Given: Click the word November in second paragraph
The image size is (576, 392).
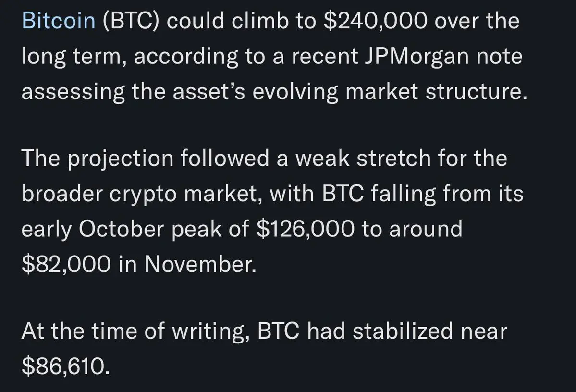Looking at the screenshot, I should pos(199,264).
